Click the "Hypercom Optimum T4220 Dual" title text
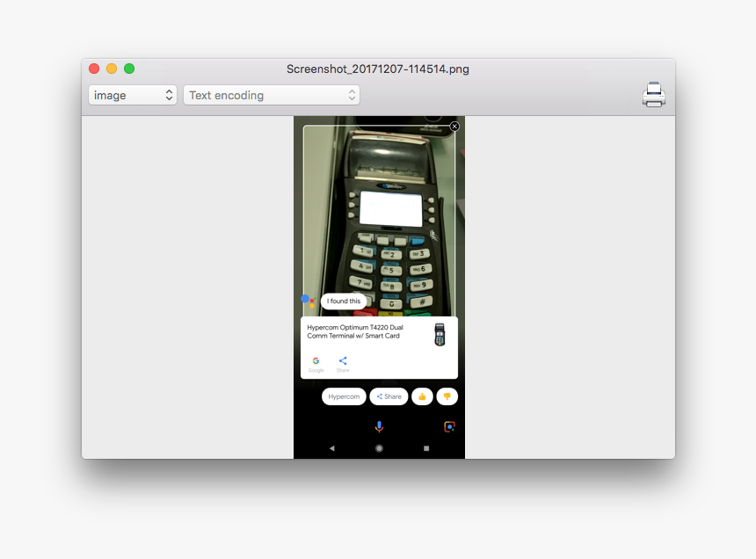Viewport: 756px width, 559px height. tap(355, 327)
